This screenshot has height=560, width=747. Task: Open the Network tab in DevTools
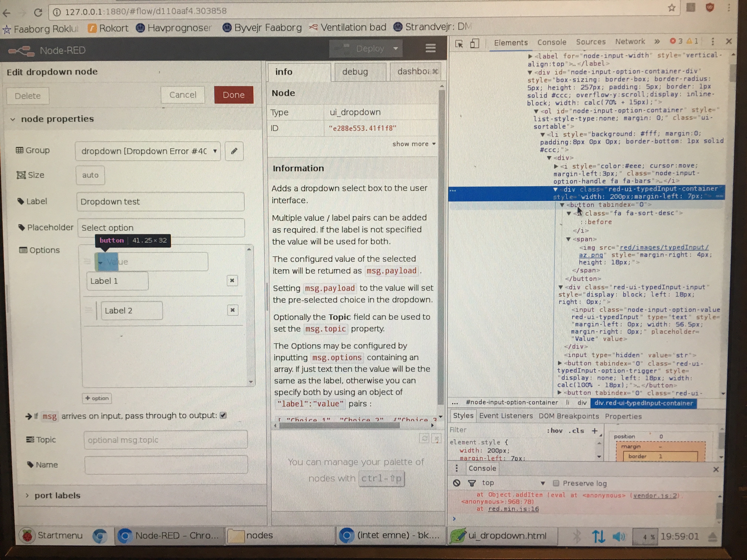point(630,41)
